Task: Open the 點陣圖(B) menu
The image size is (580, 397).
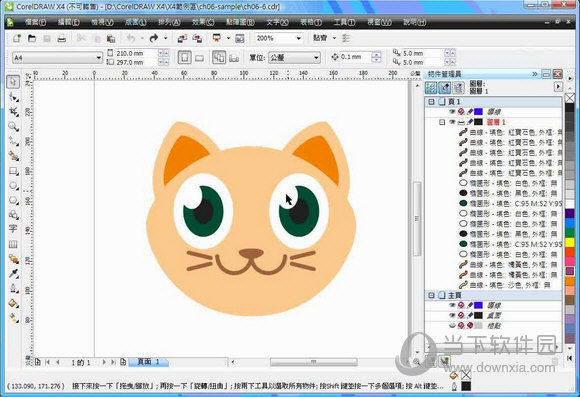Action: [x=240, y=22]
